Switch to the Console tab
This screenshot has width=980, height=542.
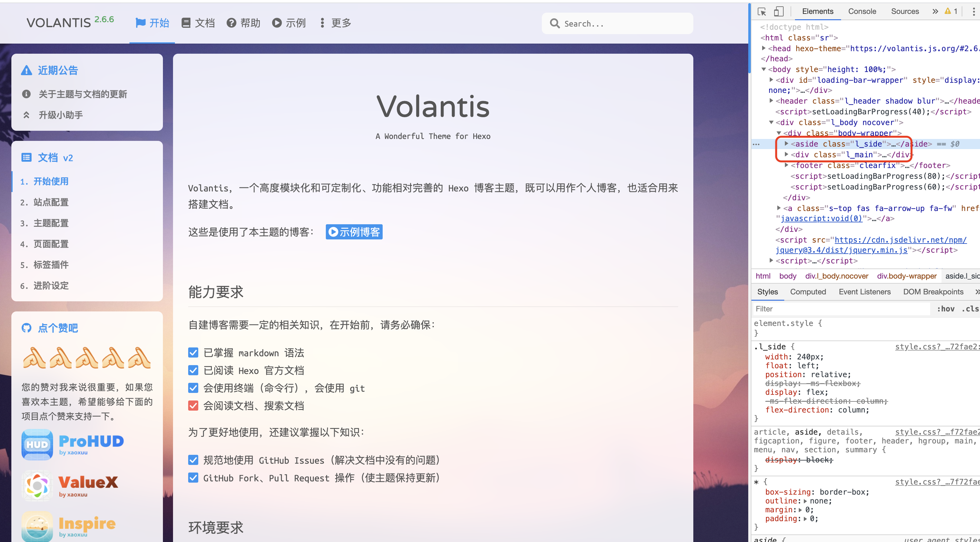862,11
